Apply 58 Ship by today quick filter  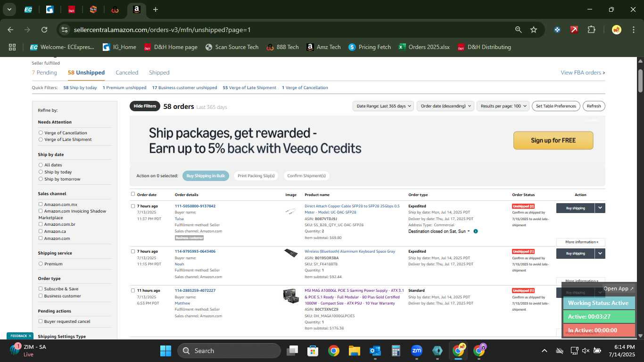click(80, 88)
